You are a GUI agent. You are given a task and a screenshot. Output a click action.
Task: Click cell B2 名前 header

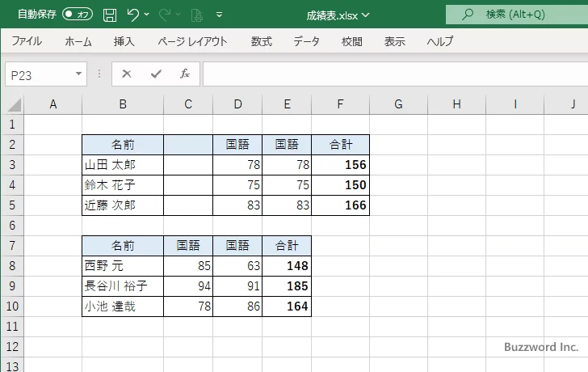tap(123, 145)
